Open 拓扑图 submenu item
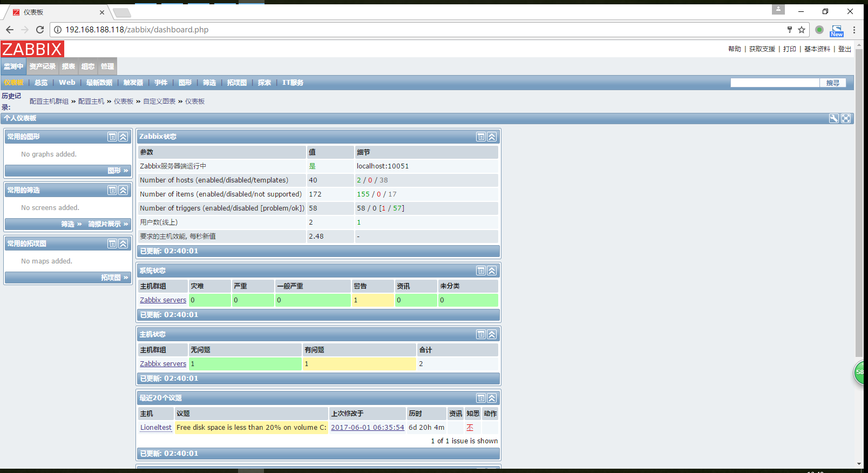 pyautogui.click(x=237, y=83)
